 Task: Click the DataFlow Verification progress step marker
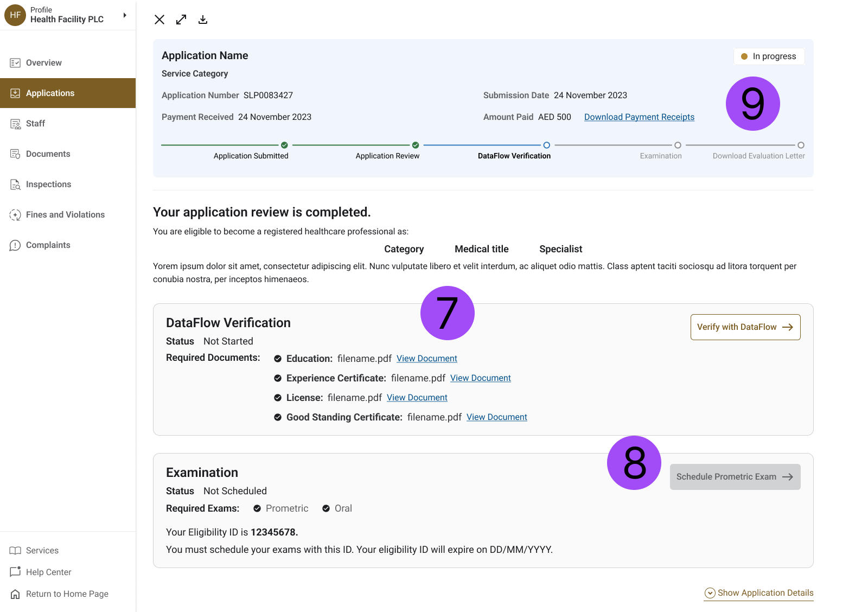pos(547,145)
